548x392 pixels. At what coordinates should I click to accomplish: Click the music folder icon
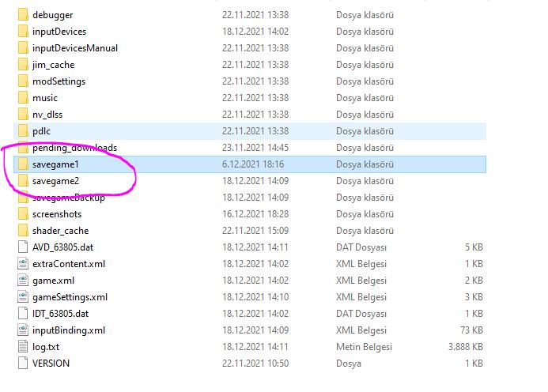coord(23,98)
